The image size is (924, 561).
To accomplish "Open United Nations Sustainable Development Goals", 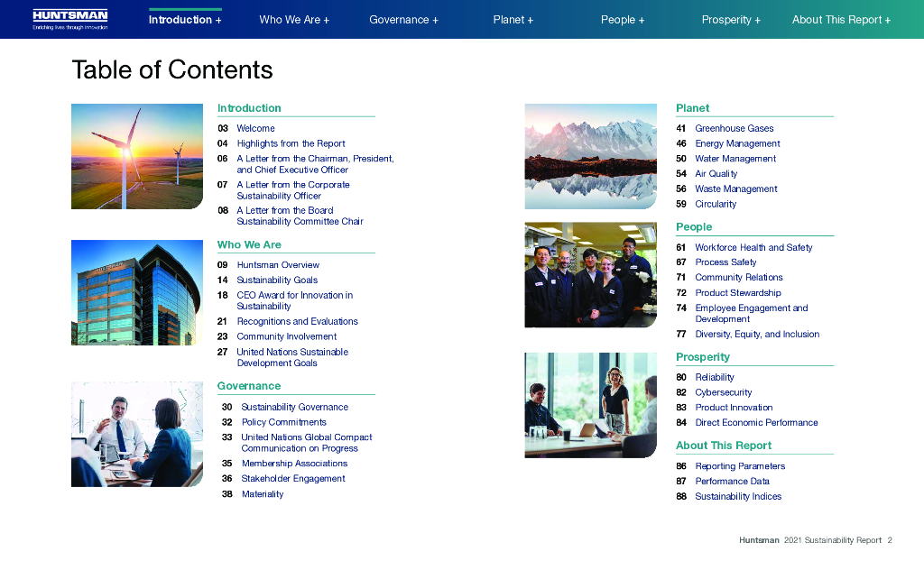I will [292, 357].
